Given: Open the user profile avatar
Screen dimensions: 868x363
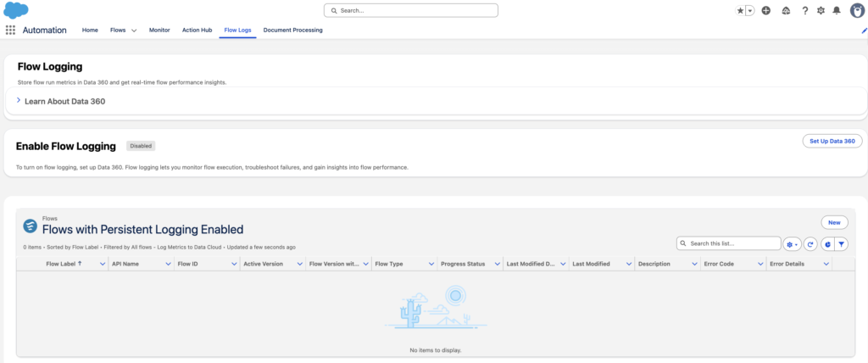Looking at the screenshot, I should (858, 10).
